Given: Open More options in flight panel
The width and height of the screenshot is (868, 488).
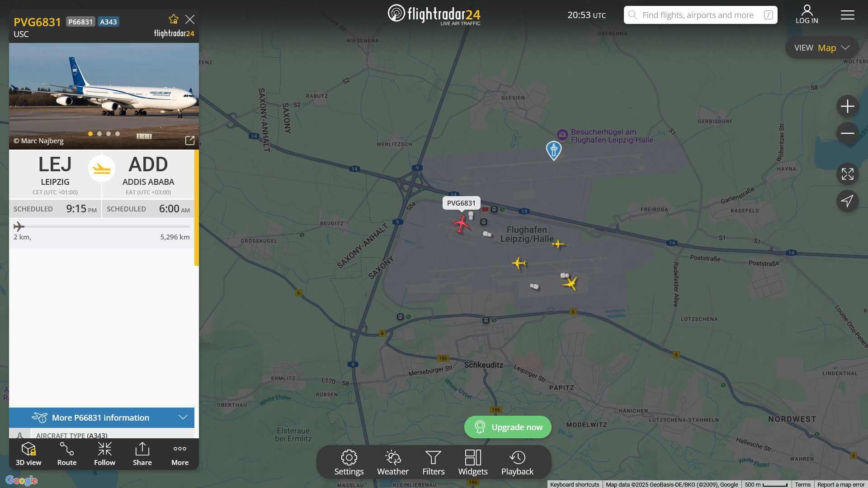Looking at the screenshot, I should pyautogui.click(x=180, y=454).
